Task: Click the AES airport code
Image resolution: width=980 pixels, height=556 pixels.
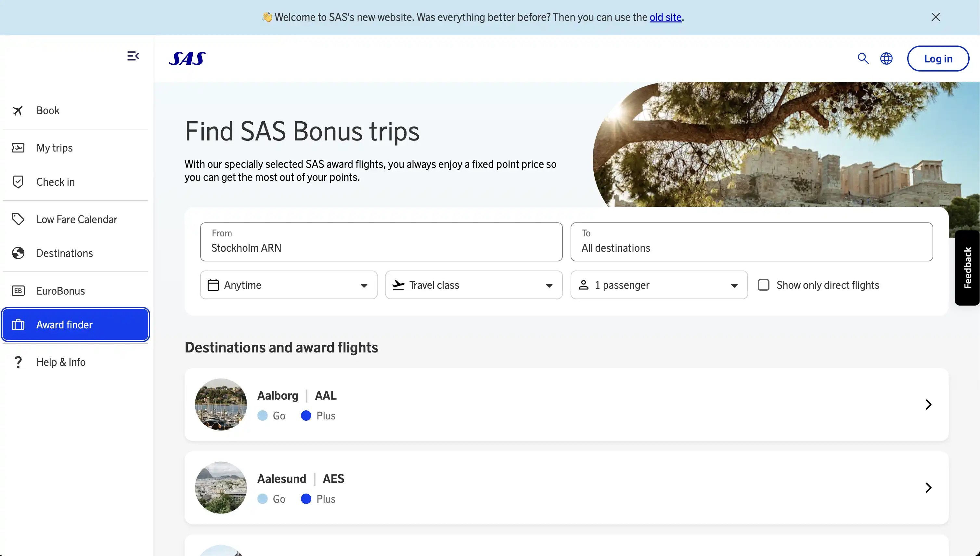Action: click(333, 479)
